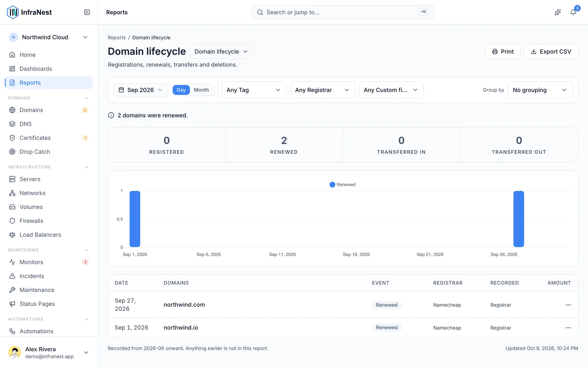The width and height of the screenshot is (588, 368).
Task: Open notifications bell icon
Action: click(573, 12)
